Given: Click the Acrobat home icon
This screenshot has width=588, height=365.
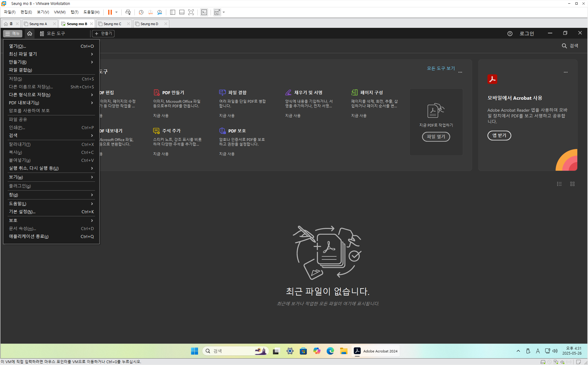Looking at the screenshot, I should pos(30,34).
